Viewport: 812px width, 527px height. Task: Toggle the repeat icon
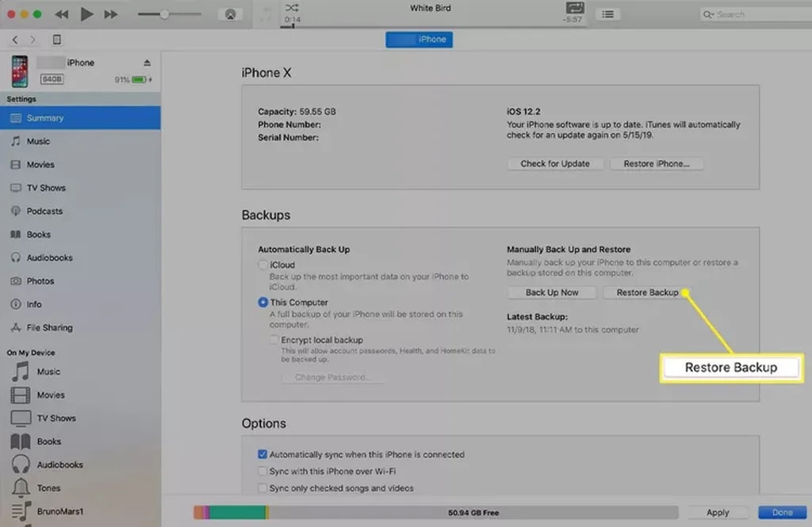(573, 7)
